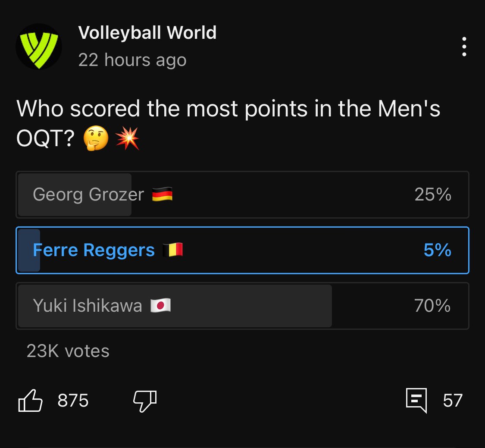The image size is (485, 448).
Task: Click the German flag next to Georg Grozer
Action: 163,195
